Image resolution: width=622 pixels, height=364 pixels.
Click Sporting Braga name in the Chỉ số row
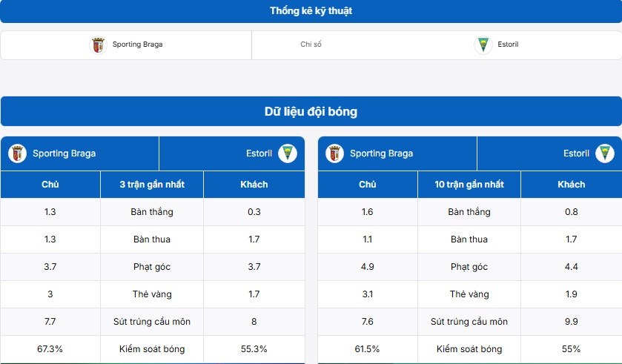click(137, 44)
